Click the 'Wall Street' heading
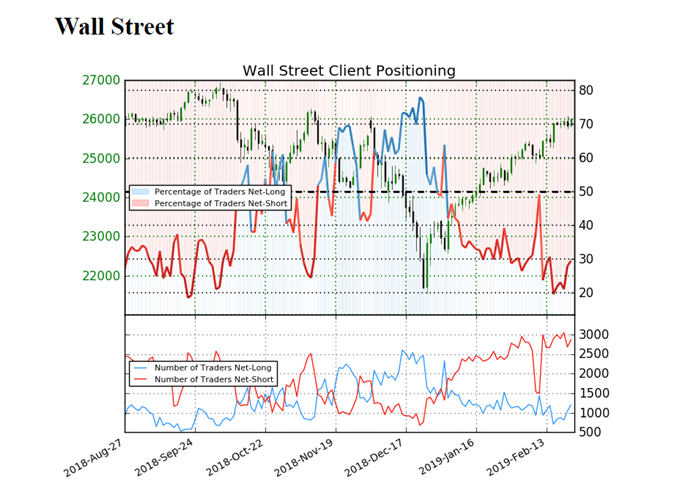Screen dimensions: 679x495 pos(114,26)
